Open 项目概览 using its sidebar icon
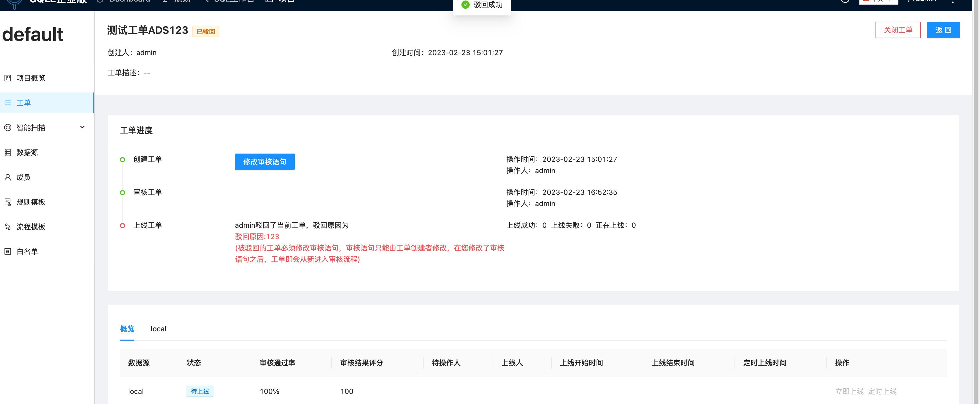980x404 pixels. tap(8, 78)
